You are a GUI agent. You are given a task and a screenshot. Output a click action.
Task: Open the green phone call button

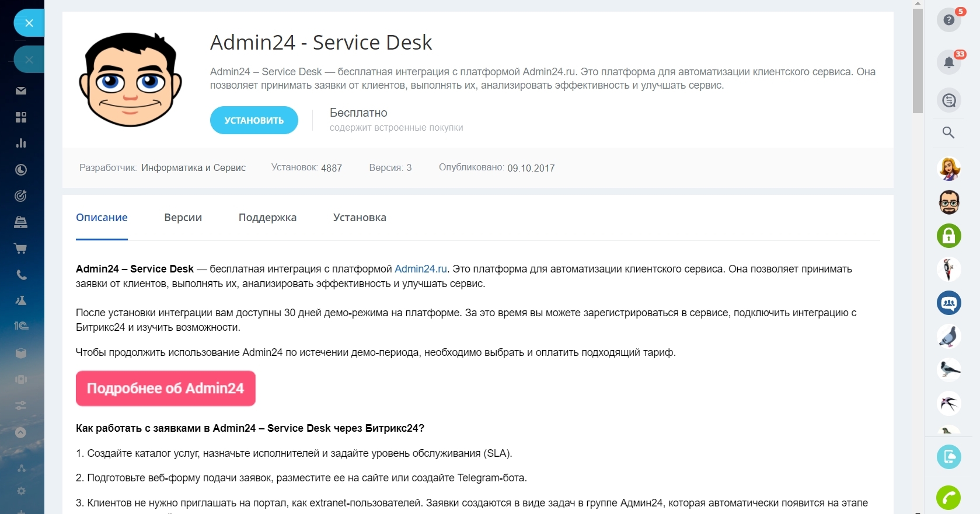point(949,498)
